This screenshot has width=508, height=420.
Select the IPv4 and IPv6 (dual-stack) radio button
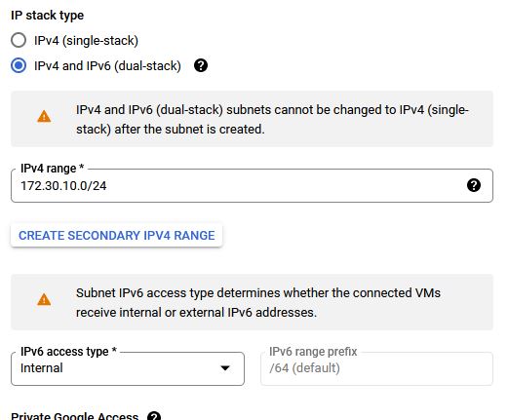pos(19,65)
